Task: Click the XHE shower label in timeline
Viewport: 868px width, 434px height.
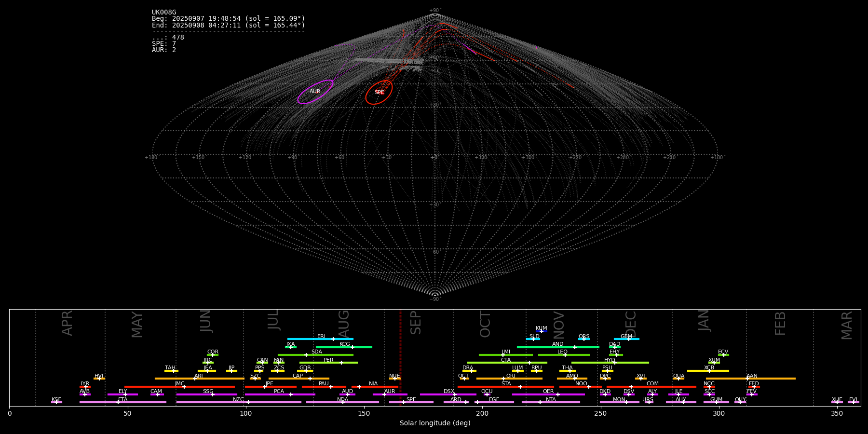Action: coord(837,399)
